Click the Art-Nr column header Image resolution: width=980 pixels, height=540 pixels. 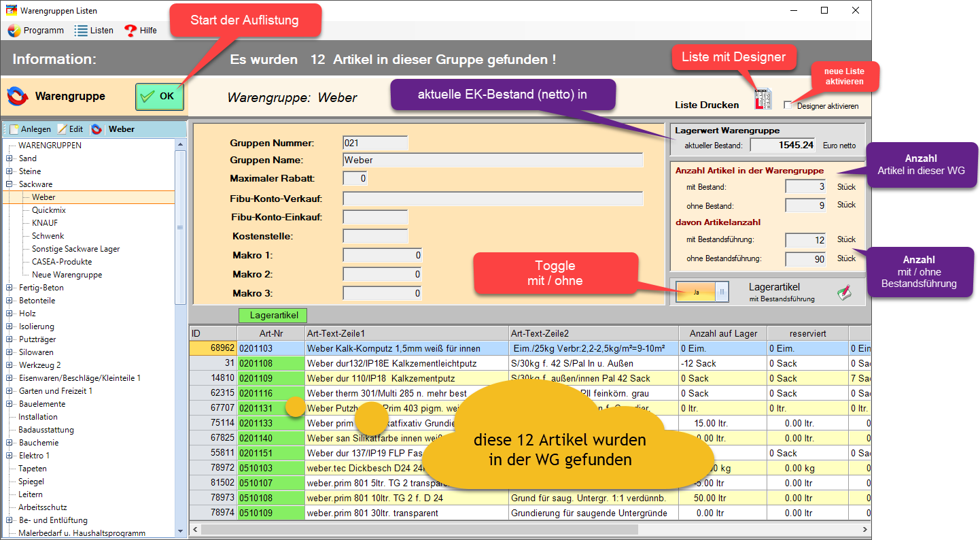(270, 333)
